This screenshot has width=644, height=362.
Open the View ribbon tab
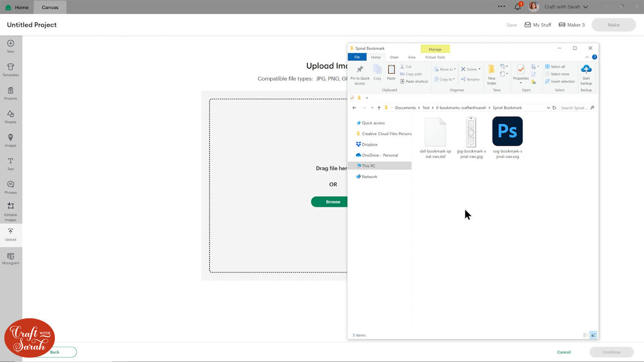411,57
